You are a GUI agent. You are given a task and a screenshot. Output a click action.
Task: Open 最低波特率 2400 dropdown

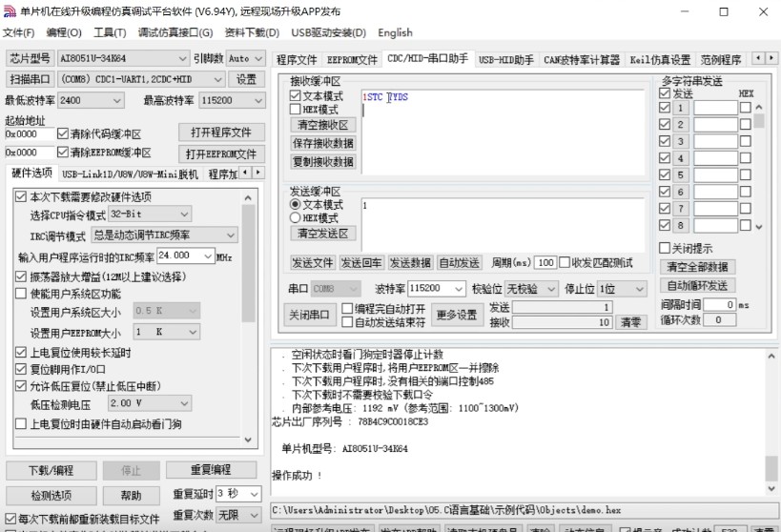[x=117, y=101]
